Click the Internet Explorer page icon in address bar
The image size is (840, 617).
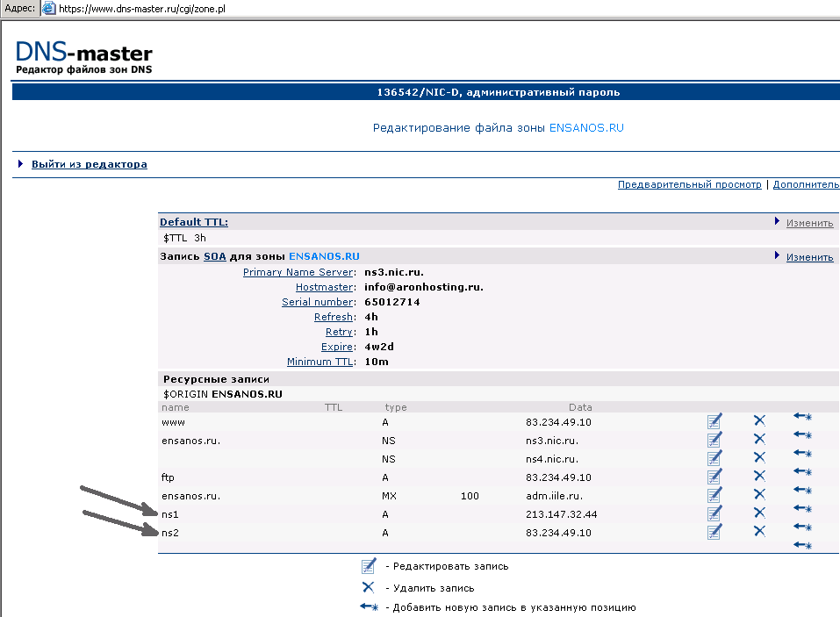(49, 8)
